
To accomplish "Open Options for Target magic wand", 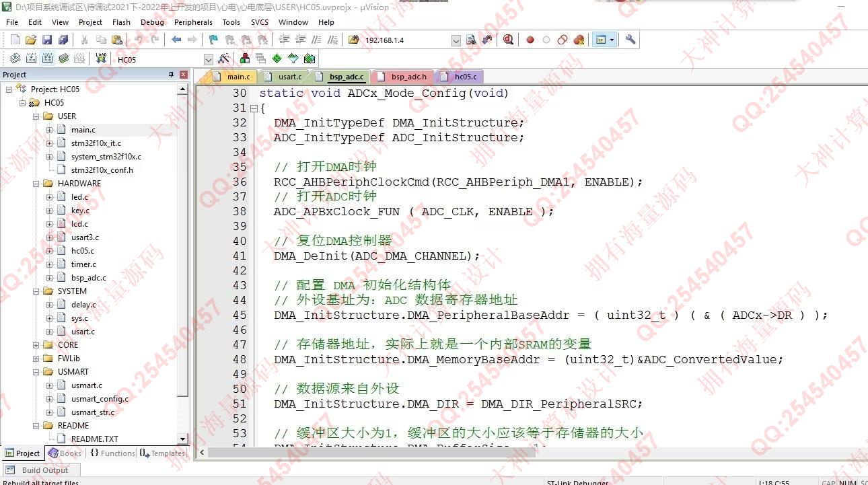I will tap(223, 59).
